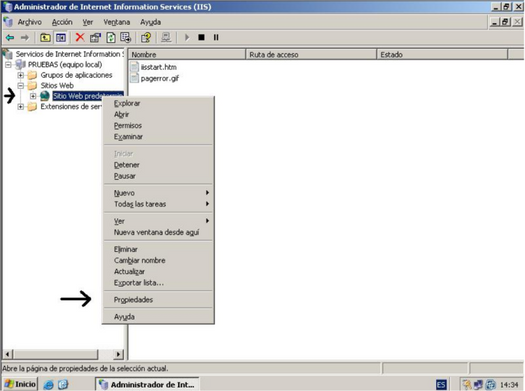Choose Abrir from the context menu
525x391 pixels.
[x=158, y=114]
